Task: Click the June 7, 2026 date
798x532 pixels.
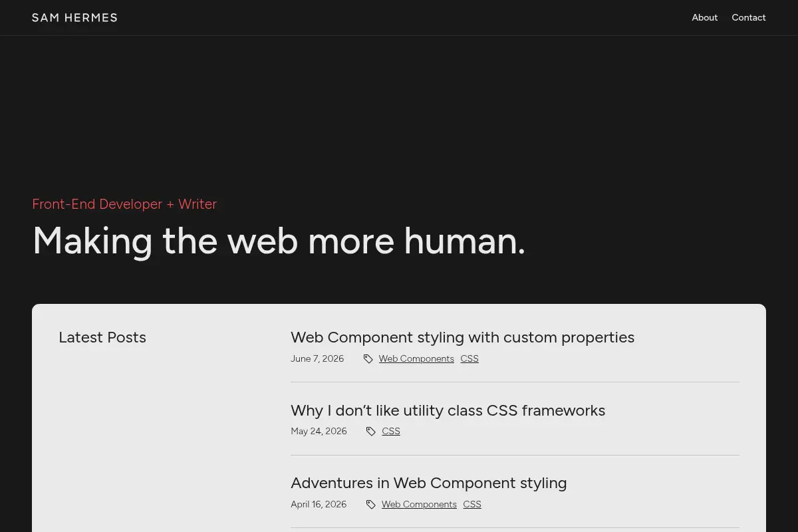Action: coord(317,358)
